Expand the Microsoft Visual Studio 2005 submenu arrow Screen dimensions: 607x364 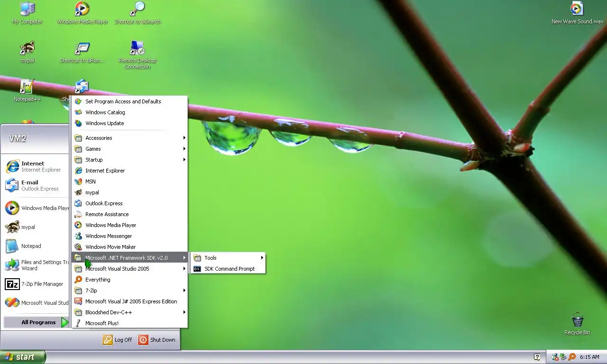[184, 269]
